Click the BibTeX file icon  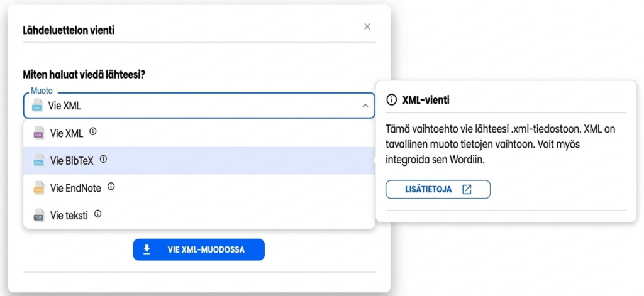[38, 160]
